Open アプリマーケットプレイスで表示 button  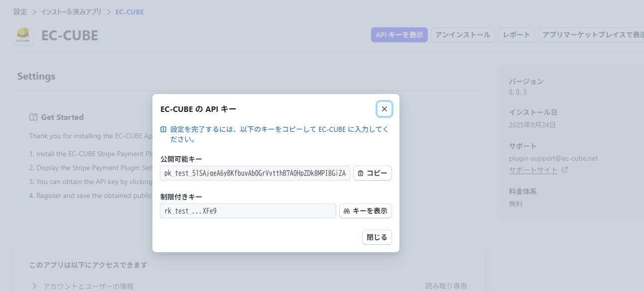(591, 35)
